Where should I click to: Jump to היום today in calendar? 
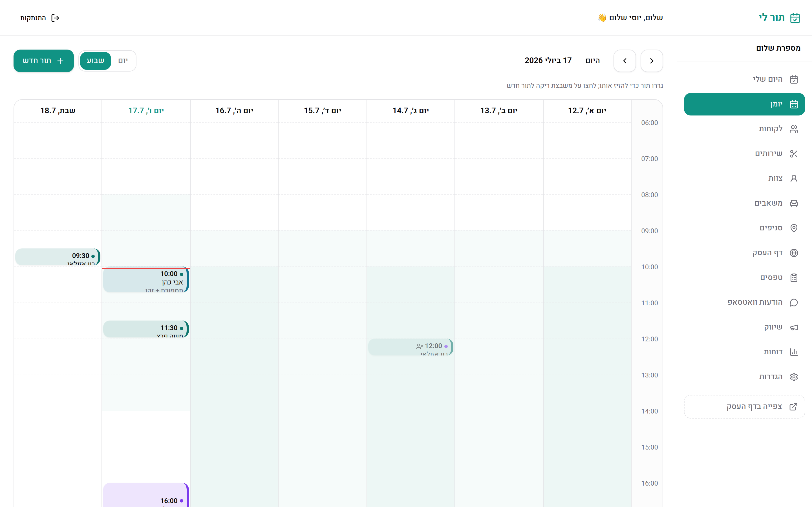593,61
